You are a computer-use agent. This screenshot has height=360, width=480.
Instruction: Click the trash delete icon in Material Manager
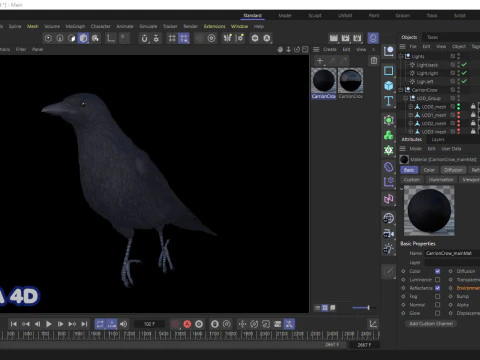pyautogui.click(x=374, y=61)
